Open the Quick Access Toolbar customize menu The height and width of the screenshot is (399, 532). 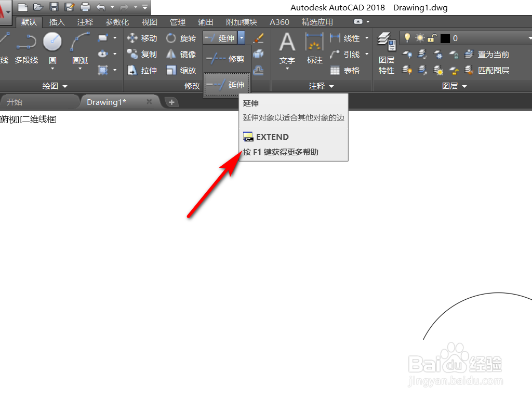[145, 7]
